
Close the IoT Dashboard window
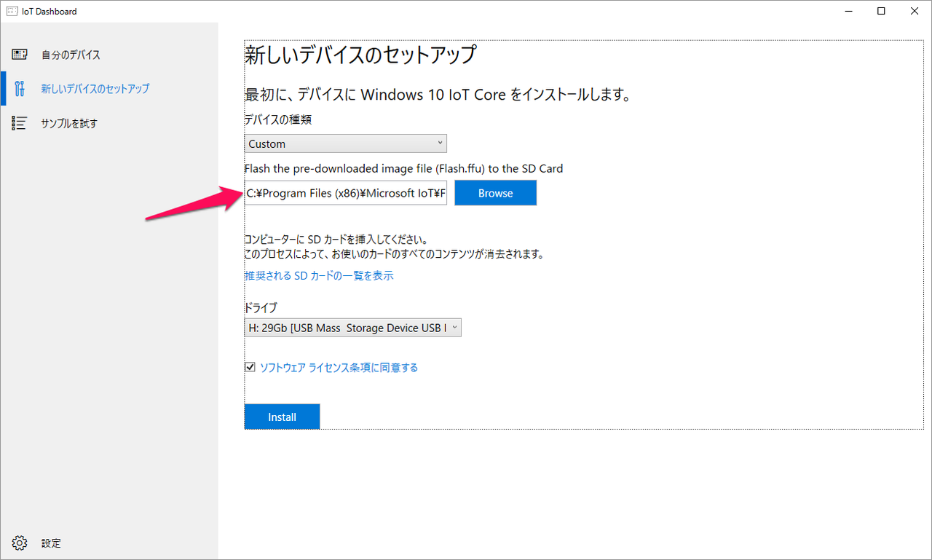(x=915, y=11)
